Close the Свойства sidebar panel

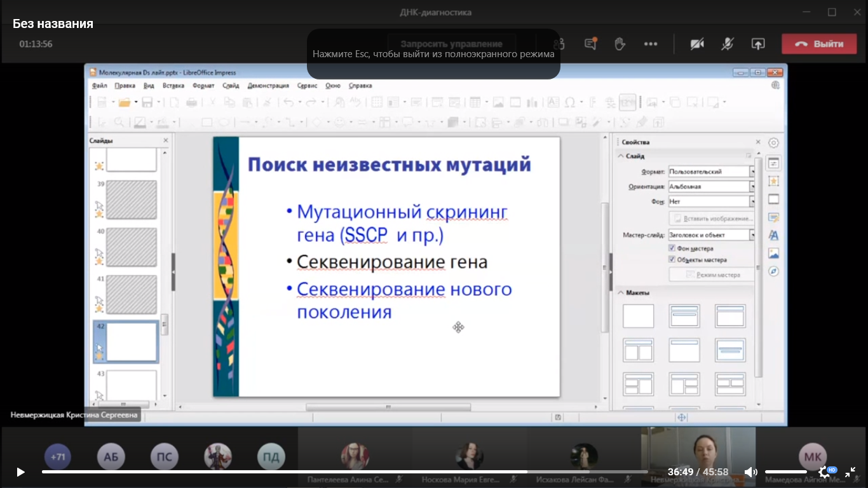click(758, 142)
